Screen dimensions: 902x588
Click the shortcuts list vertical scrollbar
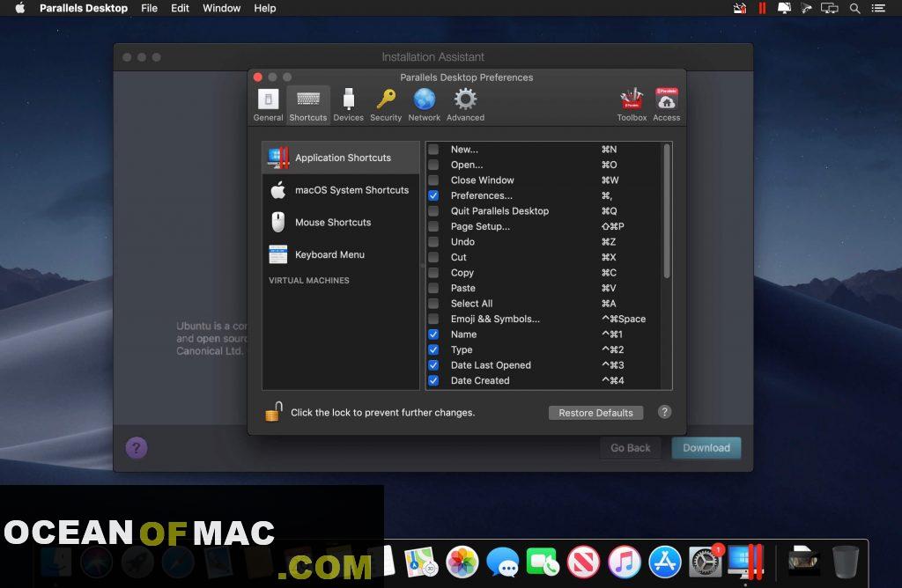coord(667,210)
